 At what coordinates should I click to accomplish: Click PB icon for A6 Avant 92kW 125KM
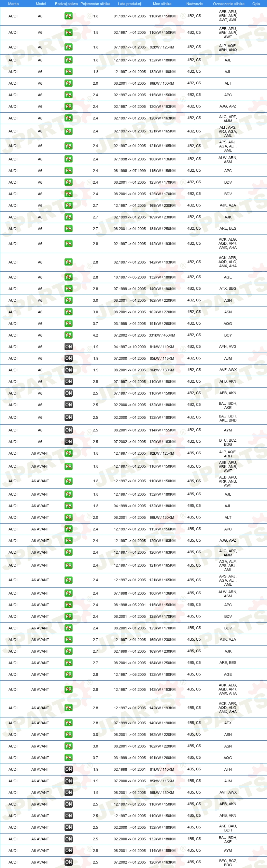coord(68,453)
